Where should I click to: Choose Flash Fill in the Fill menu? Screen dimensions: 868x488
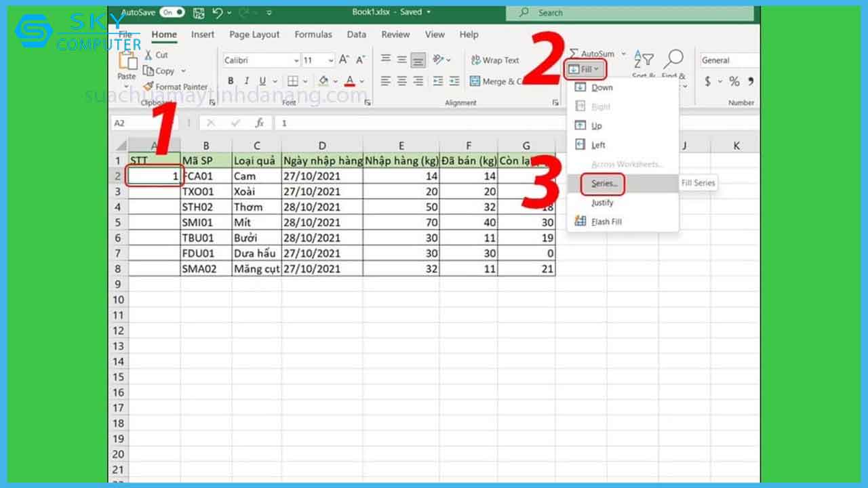[623, 222]
